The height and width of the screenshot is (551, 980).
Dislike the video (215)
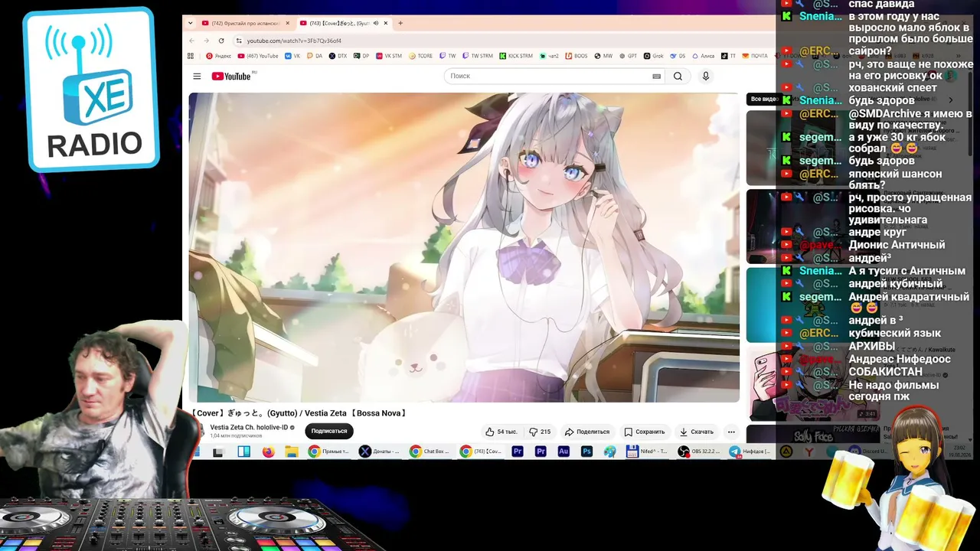click(541, 432)
